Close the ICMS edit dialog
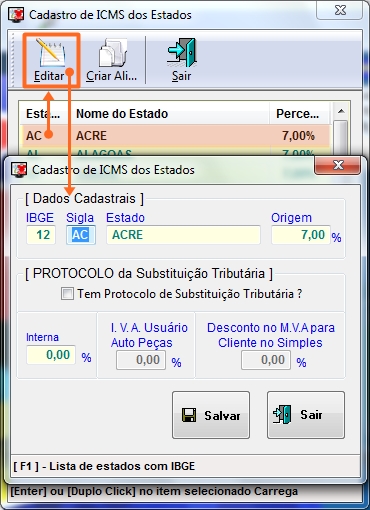370x510 pixels. pyautogui.click(x=337, y=165)
